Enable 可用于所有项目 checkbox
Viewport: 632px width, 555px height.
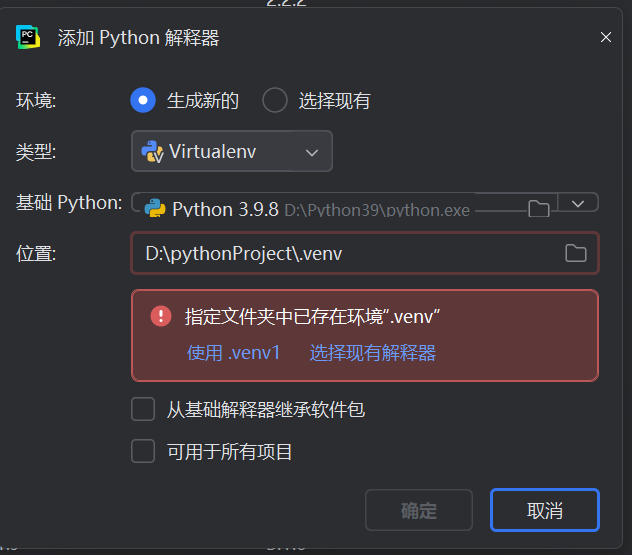pyautogui.click(x=143, y=451)
